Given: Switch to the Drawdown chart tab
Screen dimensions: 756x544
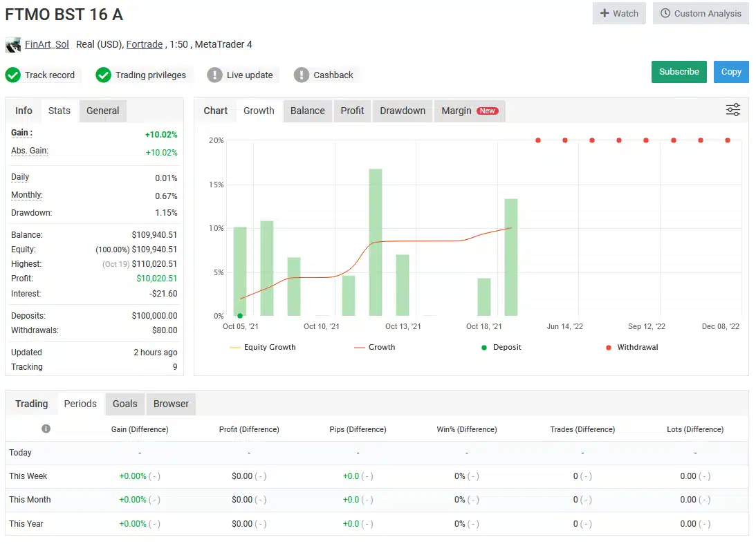Looking at the screenshot, I should coord(403,111).
